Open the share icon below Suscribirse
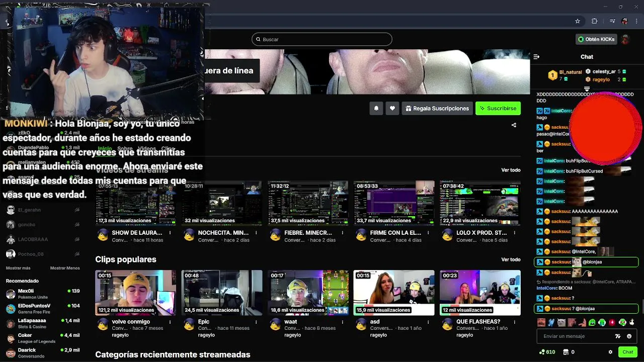The height and width of the screenshot is (362, 644). pos(514,125)
